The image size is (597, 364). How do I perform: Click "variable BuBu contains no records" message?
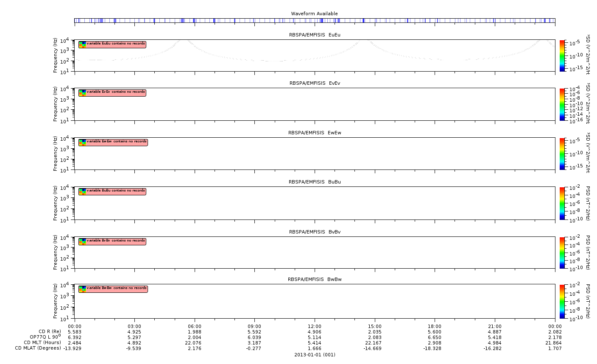(112, 191)
